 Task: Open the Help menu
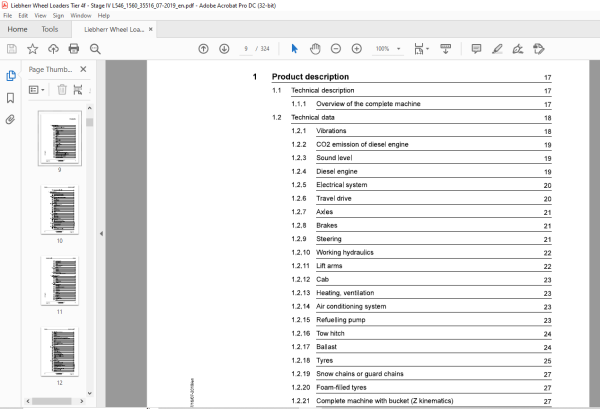pos(104,16)
